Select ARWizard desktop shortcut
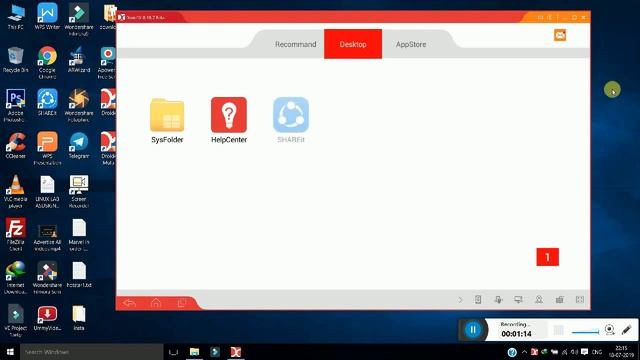The image size is (640, 360). (78, 60)
